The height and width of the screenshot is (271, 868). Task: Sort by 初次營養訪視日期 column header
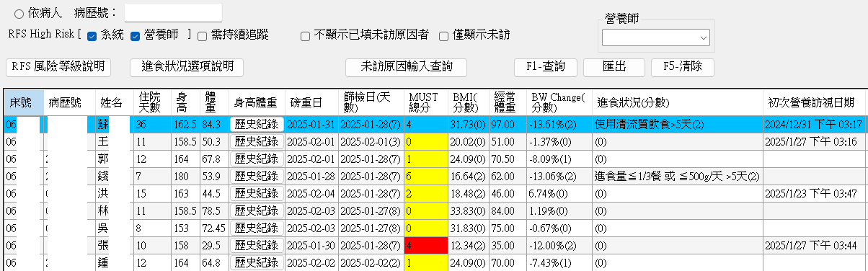pyautogui.click(x=814, y=102)
